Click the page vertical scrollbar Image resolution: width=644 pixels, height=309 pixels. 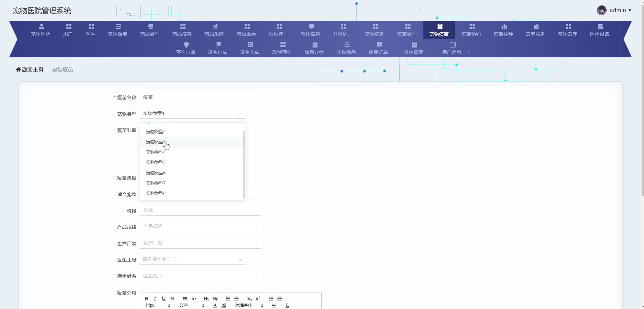point(643,101)
